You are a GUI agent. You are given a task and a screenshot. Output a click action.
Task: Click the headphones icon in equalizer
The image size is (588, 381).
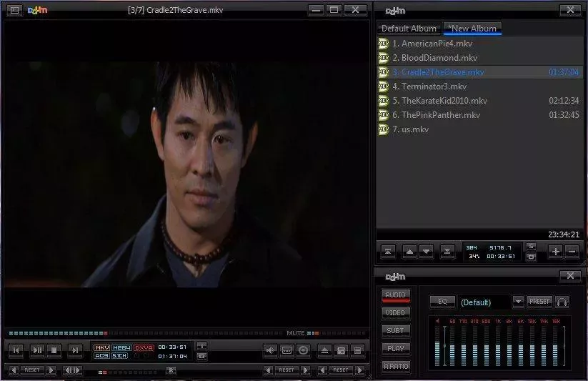(562, 302)
